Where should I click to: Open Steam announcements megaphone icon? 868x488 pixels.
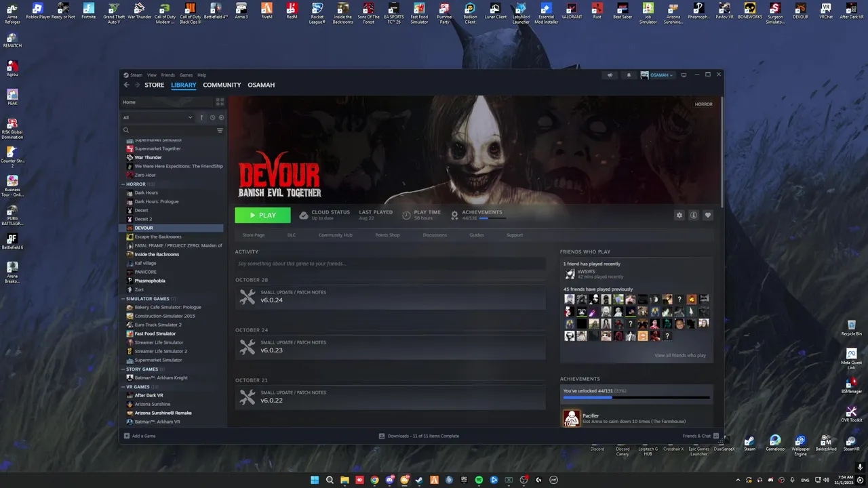(x=610, y=75)
